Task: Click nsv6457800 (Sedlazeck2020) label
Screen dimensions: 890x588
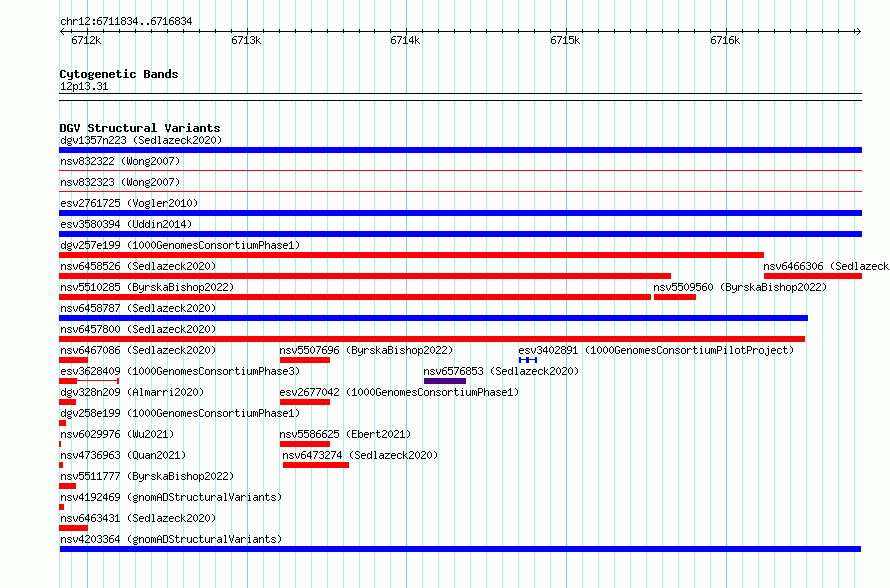Action: tap(138, 329)
